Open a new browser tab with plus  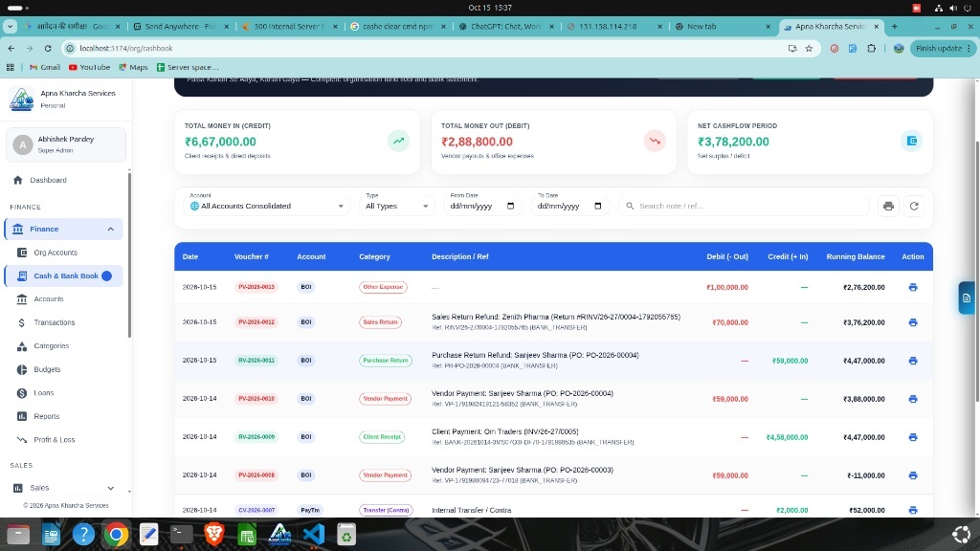pos(895,26)
